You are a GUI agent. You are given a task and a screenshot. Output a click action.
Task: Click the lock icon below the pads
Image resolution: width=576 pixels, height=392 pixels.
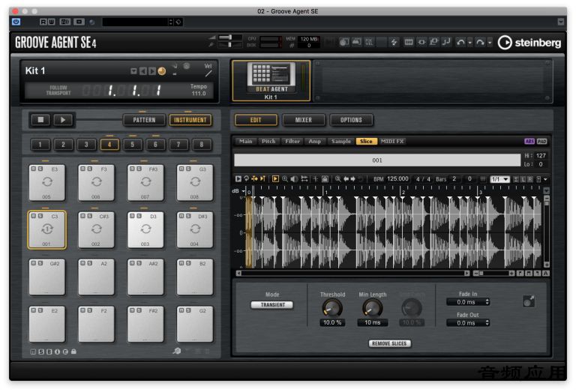(x=73, y=352)
